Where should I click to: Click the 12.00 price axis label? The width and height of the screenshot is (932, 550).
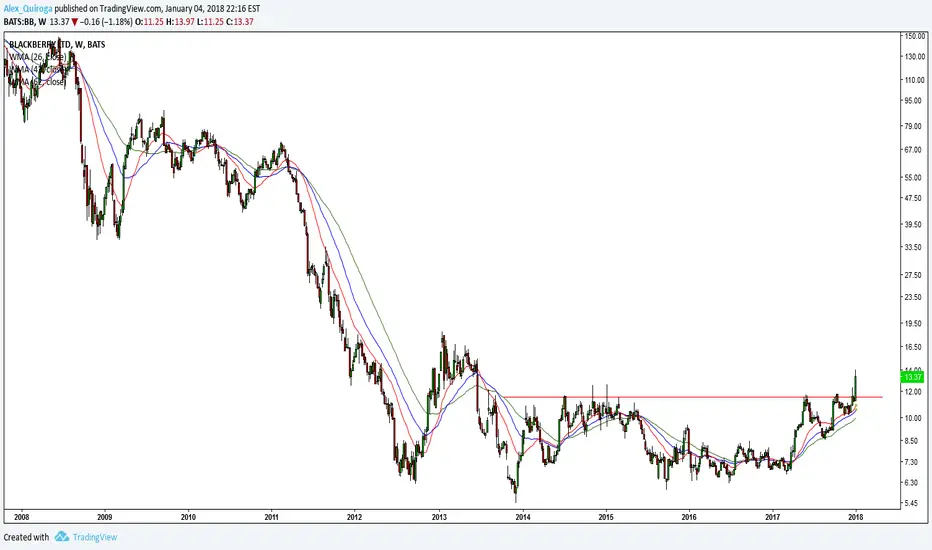[913, 392]
